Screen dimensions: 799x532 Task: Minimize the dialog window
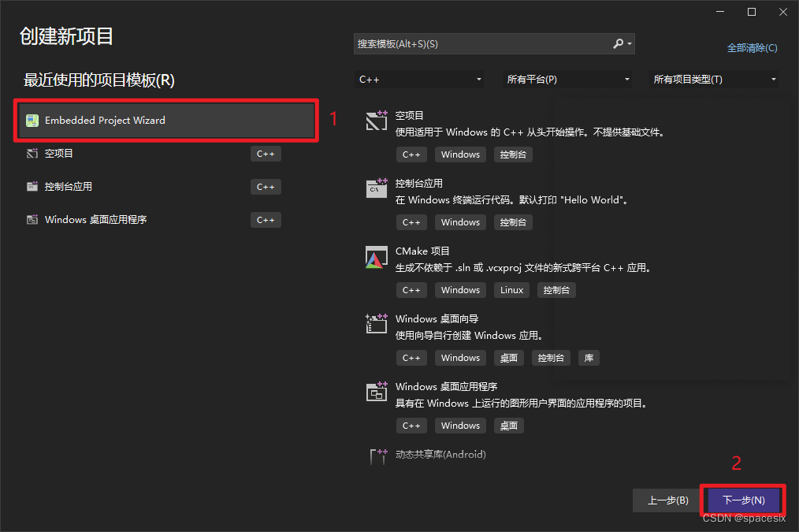click(x=720, y=12)
